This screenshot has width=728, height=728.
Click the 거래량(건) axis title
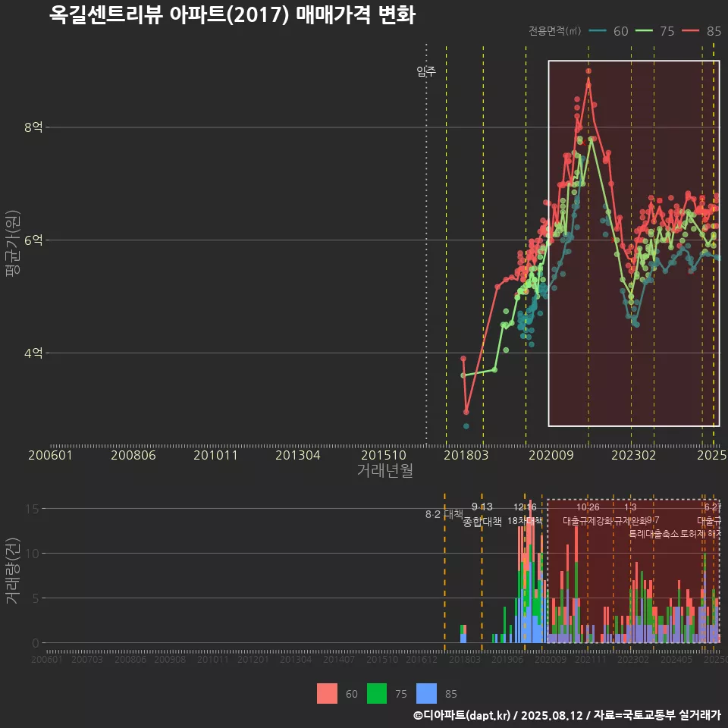tap(13, 571)
